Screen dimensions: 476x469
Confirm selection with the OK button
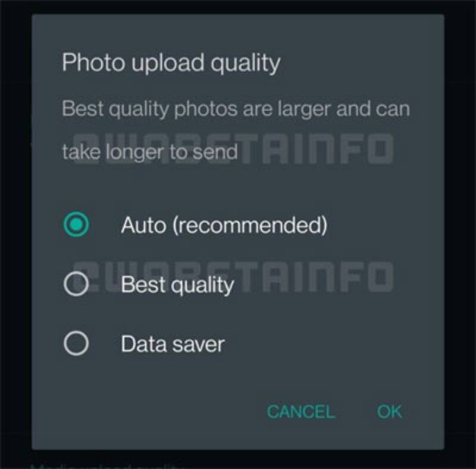pos(390,412)
